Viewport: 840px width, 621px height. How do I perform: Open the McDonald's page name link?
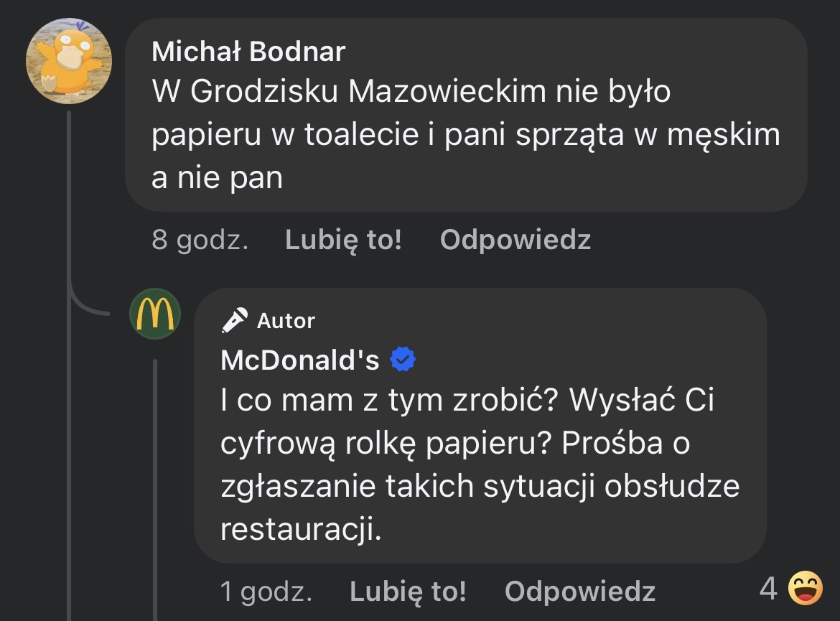pos(300,360)
